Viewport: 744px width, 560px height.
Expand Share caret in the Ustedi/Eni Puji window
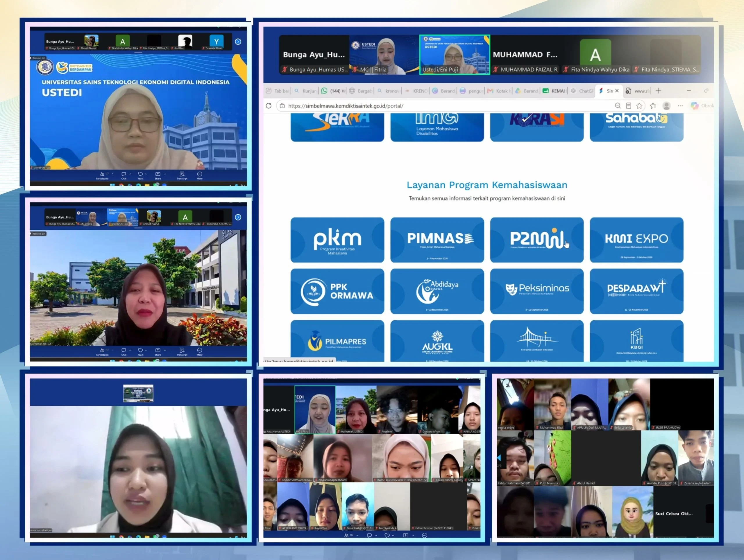pyautogui.click(x=165, y=174)
